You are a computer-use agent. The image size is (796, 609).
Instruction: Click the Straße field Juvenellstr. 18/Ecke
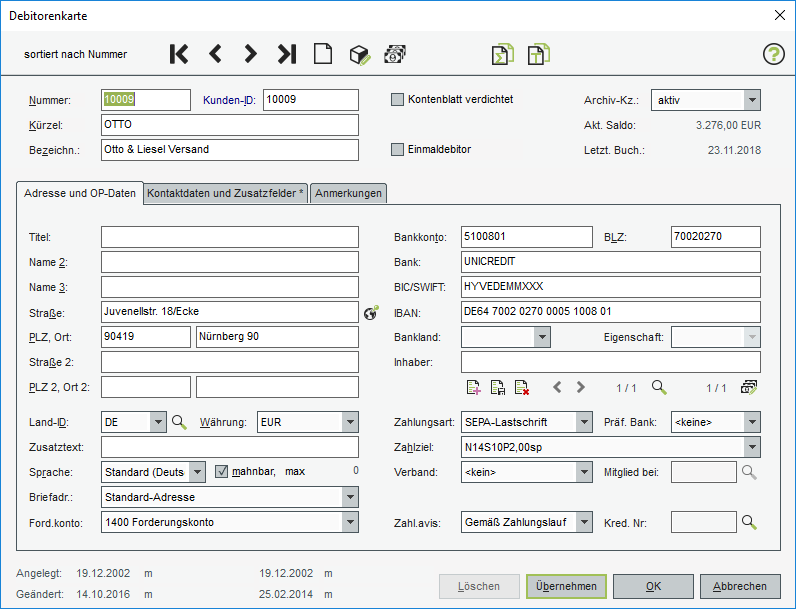pyautogui.click(x=229, y=312)
